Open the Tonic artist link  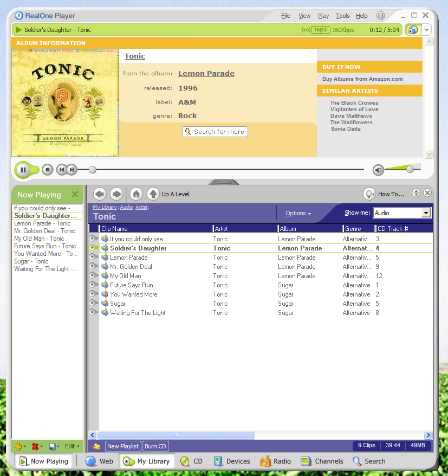pyautogui.click(x=135, y=56)
